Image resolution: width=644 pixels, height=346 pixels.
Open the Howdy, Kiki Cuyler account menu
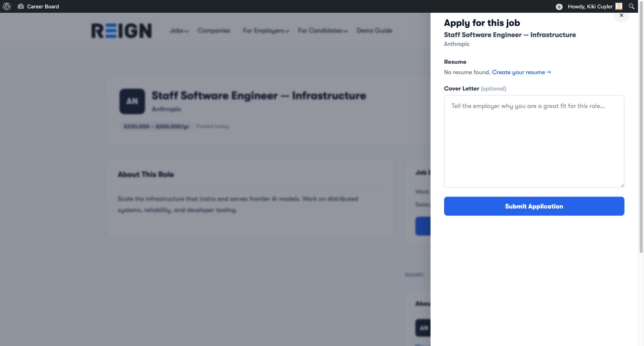590,6
